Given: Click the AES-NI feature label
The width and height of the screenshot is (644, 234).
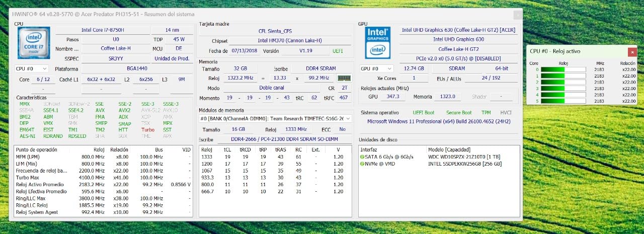Looking at the screenshot, I should [27, 136].
